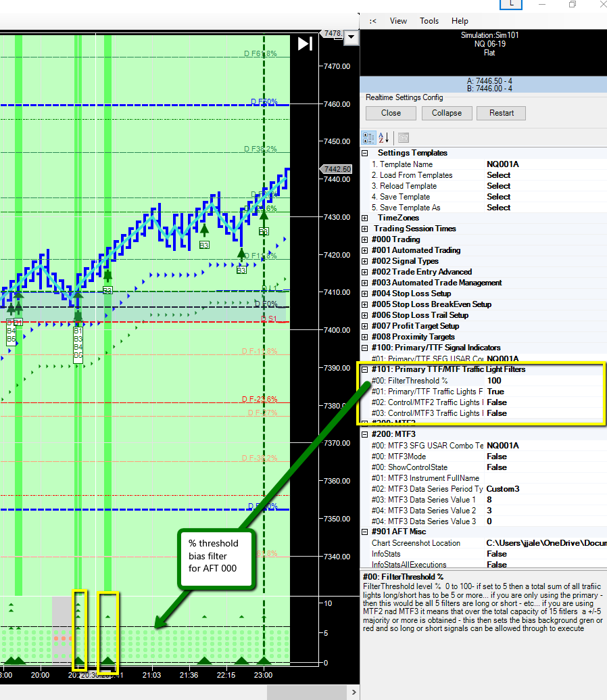Click the skip-to-end arrow on chart
Screen dimensions: 607x700
(x=305, y=43)
